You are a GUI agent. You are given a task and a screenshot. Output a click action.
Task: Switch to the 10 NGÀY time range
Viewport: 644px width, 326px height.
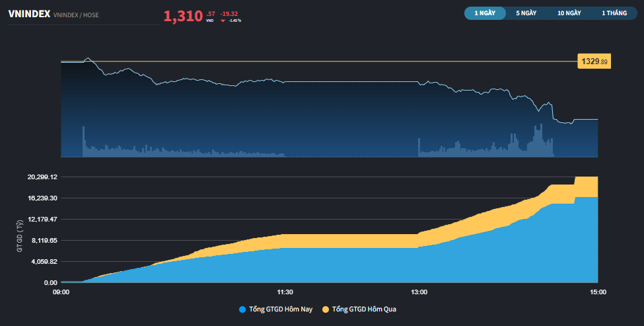click(569, 13)
